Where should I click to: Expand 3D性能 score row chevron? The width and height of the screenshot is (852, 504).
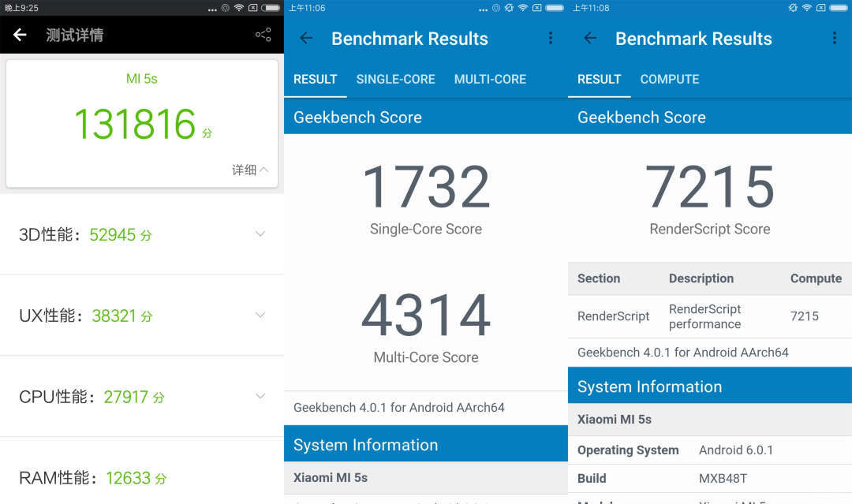pyautogui.click(x=260, y=234)
